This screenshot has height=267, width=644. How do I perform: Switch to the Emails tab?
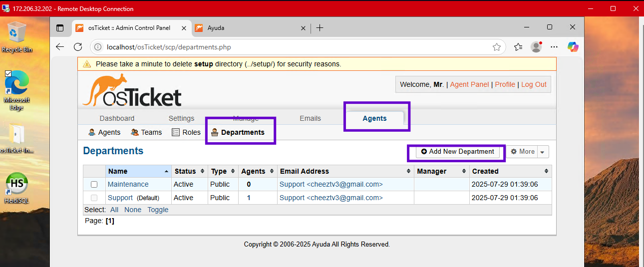[310, 118]
